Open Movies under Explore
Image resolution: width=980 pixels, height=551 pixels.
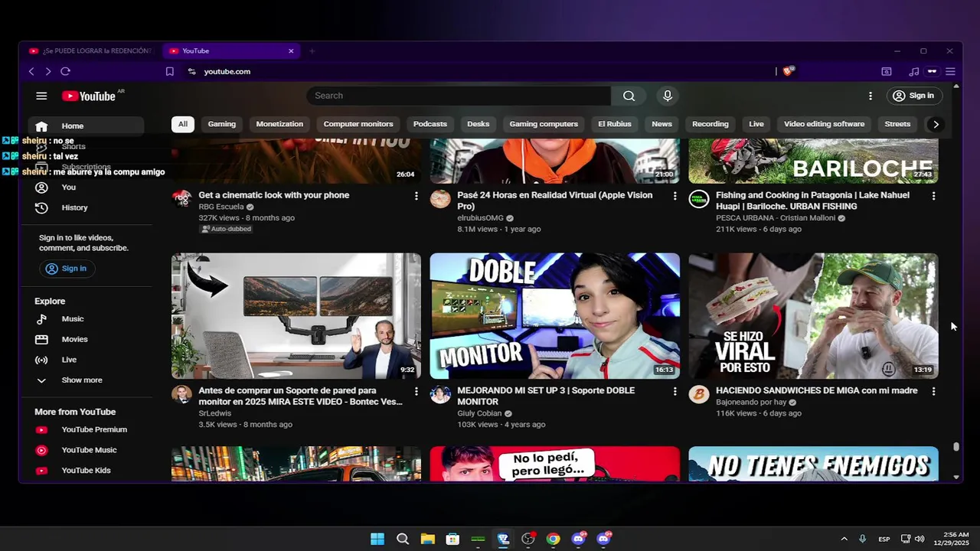(x=86, y=339)
